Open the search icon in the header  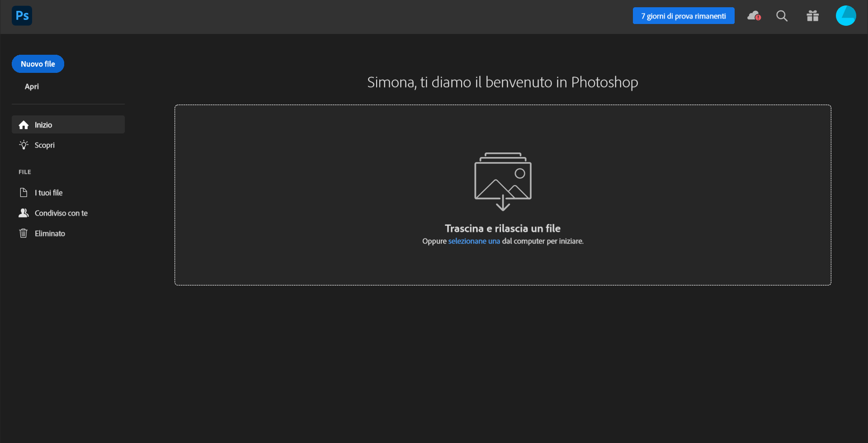point(782,16)
